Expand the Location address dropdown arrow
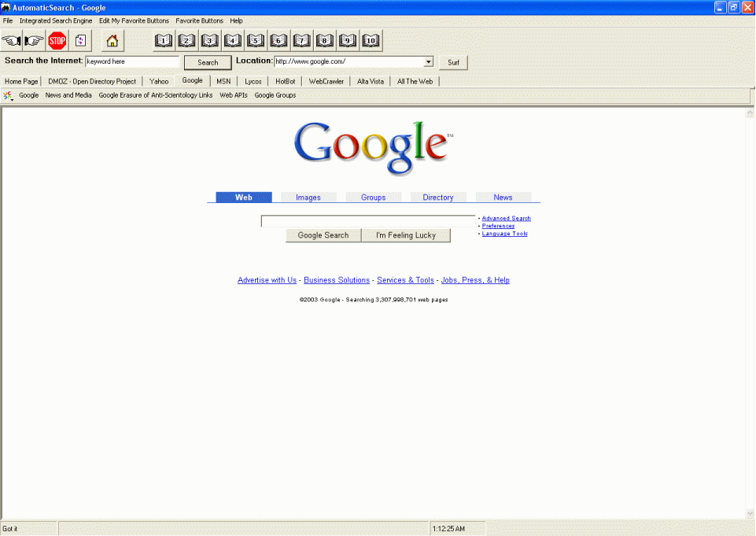This screenshot has width=756, height=536. point(429,61)
